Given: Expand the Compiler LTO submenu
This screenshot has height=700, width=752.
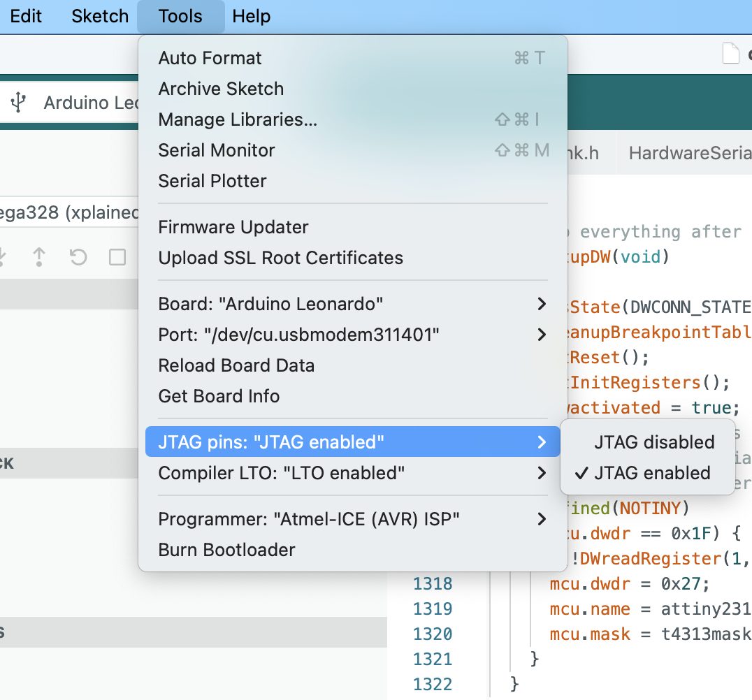Looking at the screenshot, I should click(x=352, y=473).
